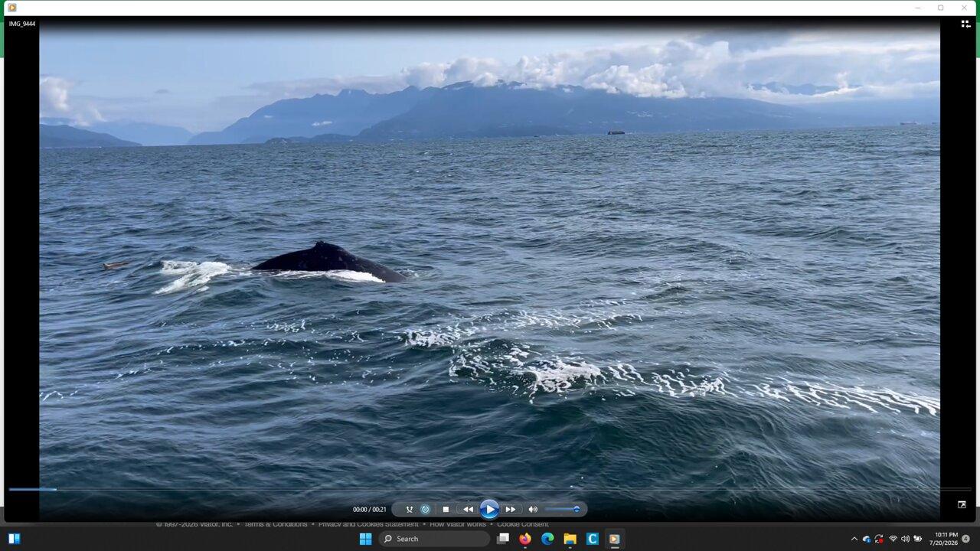Click the Previous rewind button
Image resolution: width=980 pixels, height=551 pixels.
click(x=468, y=510)
